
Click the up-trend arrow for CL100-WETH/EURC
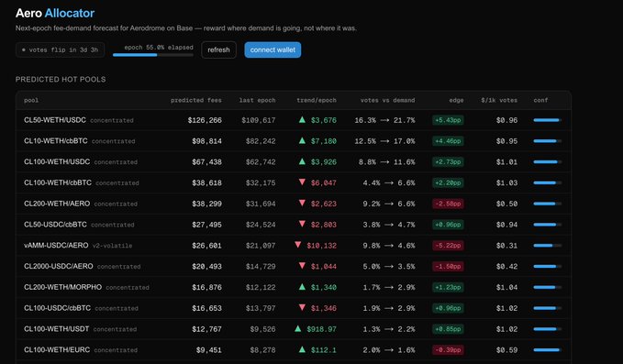tap(302, 349)
